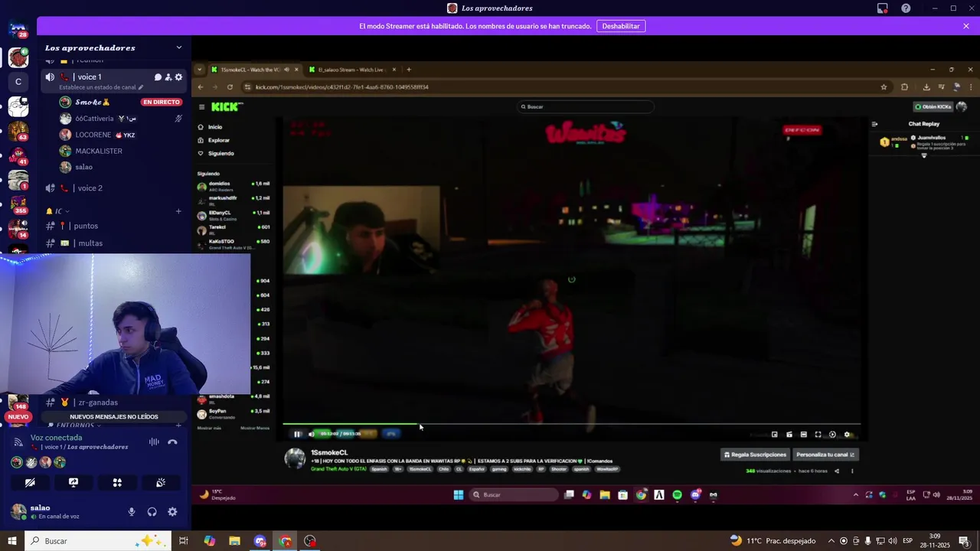Deafen audio with headphones icon
The image size is (980, 551).
pos(152,512)
